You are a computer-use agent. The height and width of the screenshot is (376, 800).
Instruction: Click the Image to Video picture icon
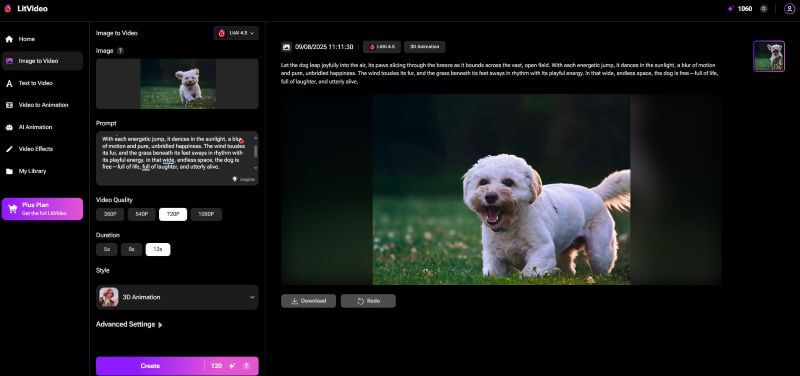coord(9,61)
